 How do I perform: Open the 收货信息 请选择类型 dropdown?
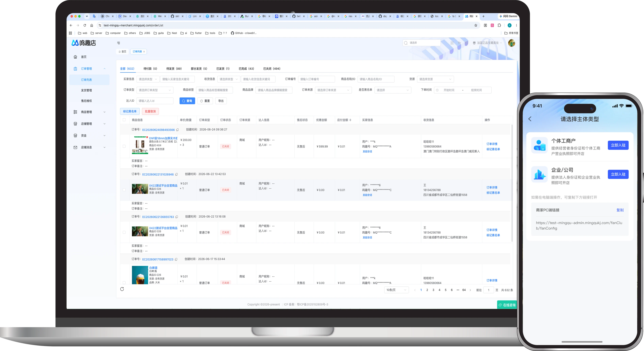point(229,79)
